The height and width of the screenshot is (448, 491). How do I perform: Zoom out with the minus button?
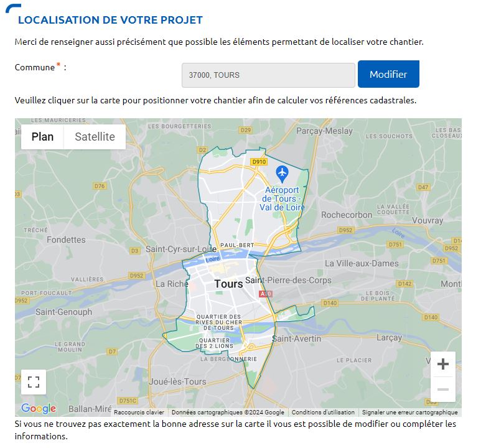pyautogui.click(x=443, y=389)
